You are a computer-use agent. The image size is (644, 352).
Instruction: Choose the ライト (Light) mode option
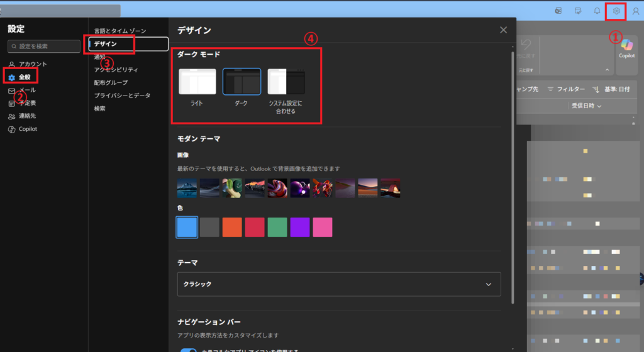click(197, 87)
